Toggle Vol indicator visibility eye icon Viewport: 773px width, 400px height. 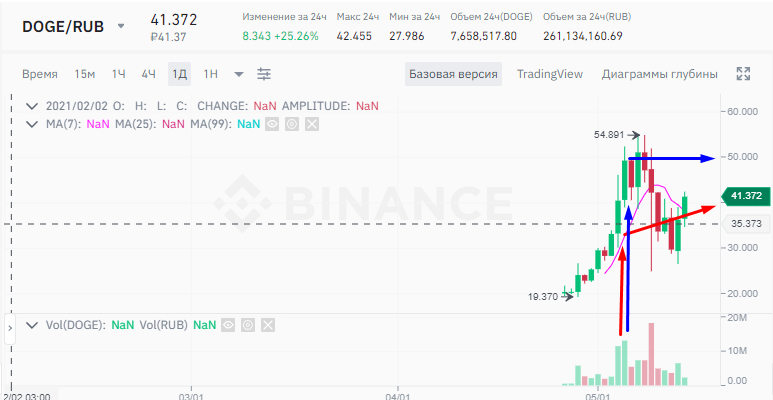228,325
